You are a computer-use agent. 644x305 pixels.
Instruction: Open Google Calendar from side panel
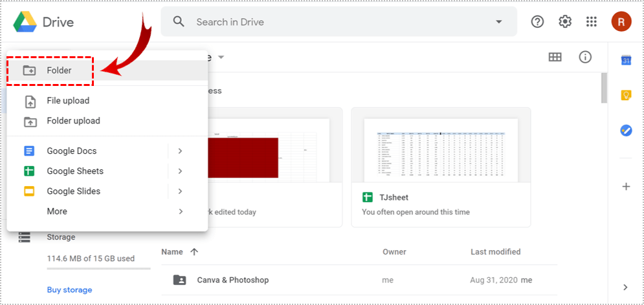[626, 61]
